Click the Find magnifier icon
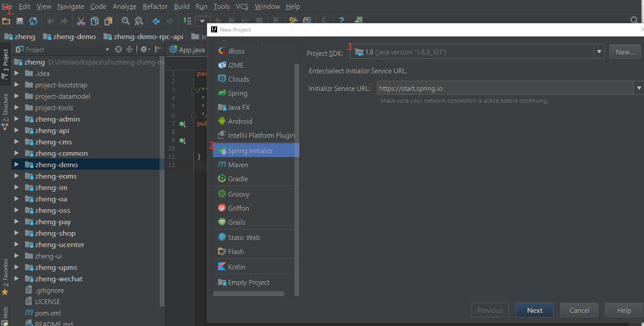The height and width of the screenshot is (326, 644). [125, 21]
